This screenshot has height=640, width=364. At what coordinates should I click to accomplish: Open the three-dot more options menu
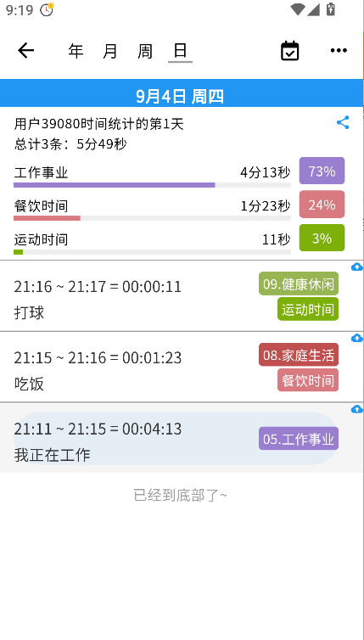(x=339, y=51)
